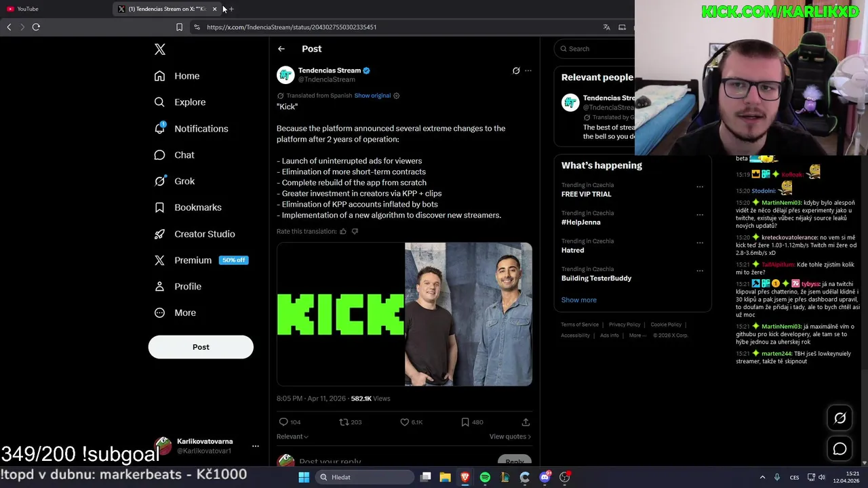868x488 pixels.
Task: Open options for Building TesterBuddy trend
Action: (700, 270)
